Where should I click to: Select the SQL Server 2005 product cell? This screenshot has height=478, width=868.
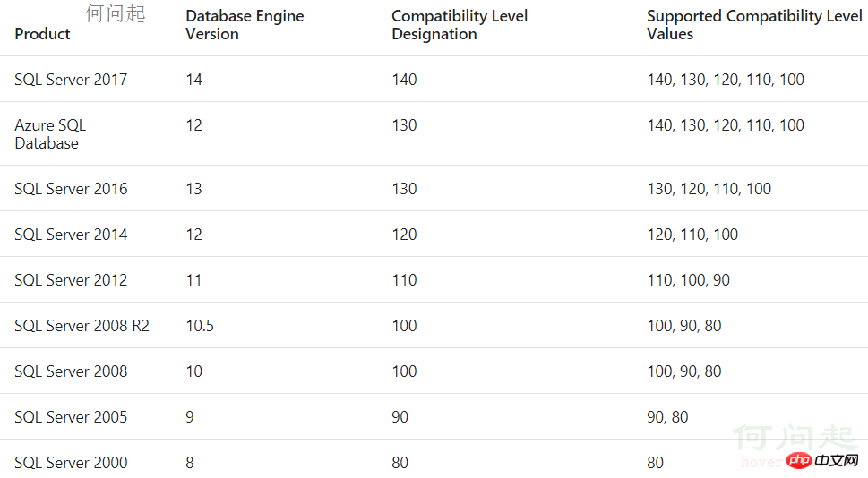[71, 417]
